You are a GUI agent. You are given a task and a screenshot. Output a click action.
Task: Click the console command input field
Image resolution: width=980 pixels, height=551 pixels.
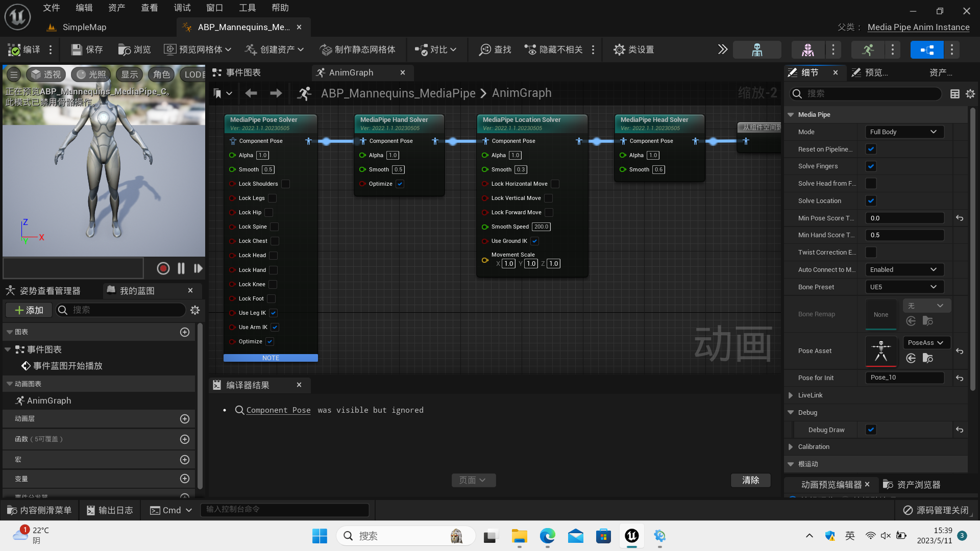pos(285,510)
